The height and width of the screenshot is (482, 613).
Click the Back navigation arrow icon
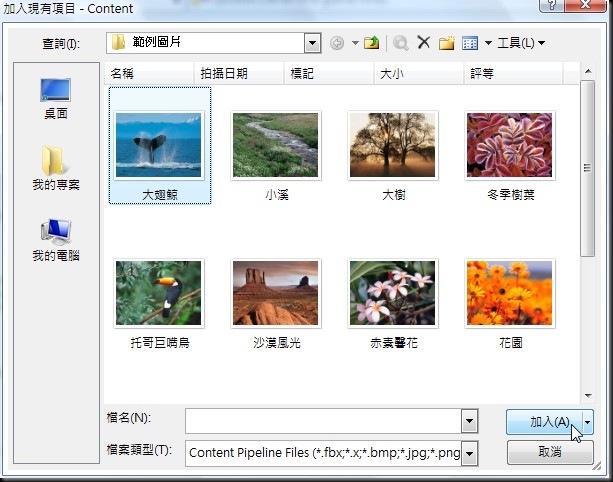[337, 43]
